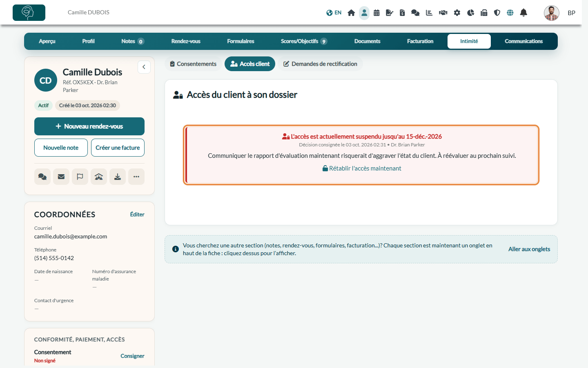Open the chat bubbles icon in top bar

[x=415, y=13]
